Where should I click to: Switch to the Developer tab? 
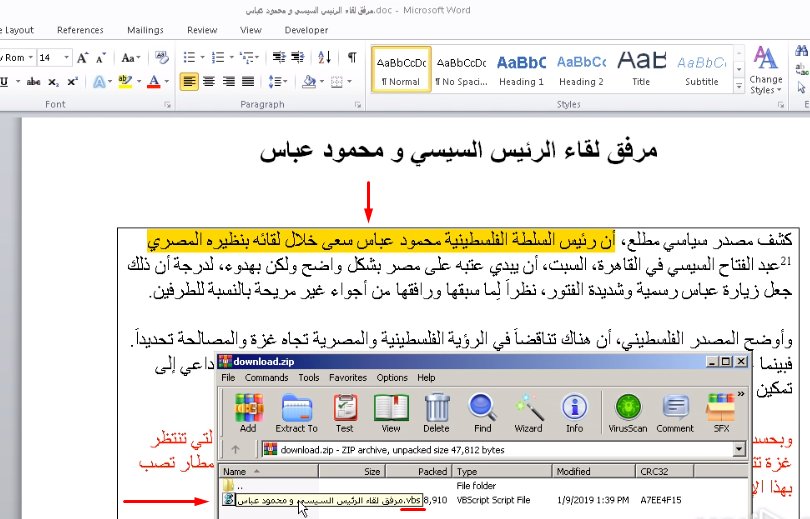(306, 30)
